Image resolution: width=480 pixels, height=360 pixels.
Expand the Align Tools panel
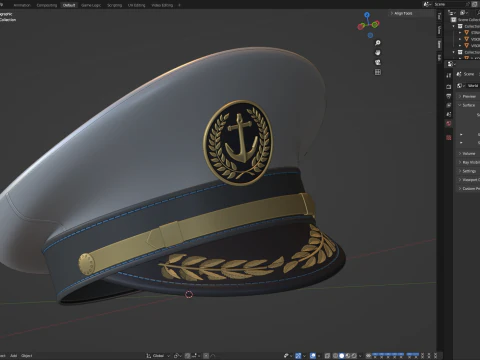[401, 13]
